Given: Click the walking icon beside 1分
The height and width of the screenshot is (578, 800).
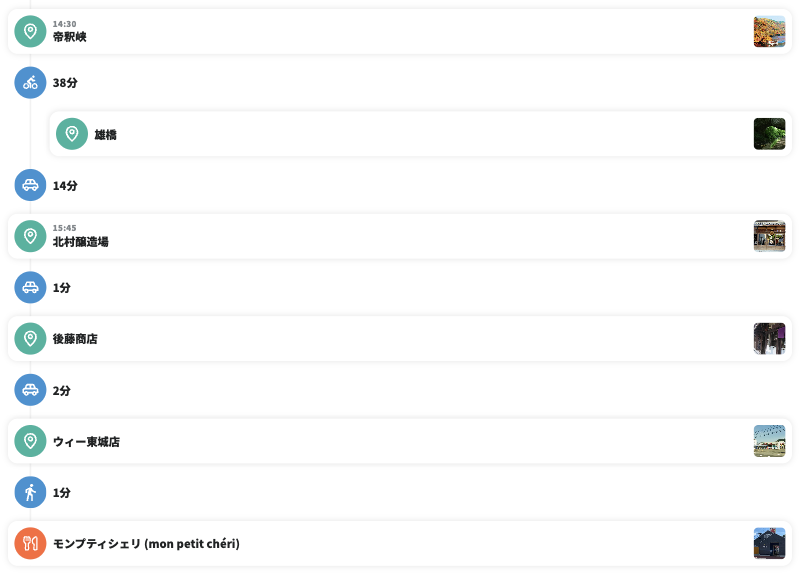Looking at the screenshot, I should point(30,492).
